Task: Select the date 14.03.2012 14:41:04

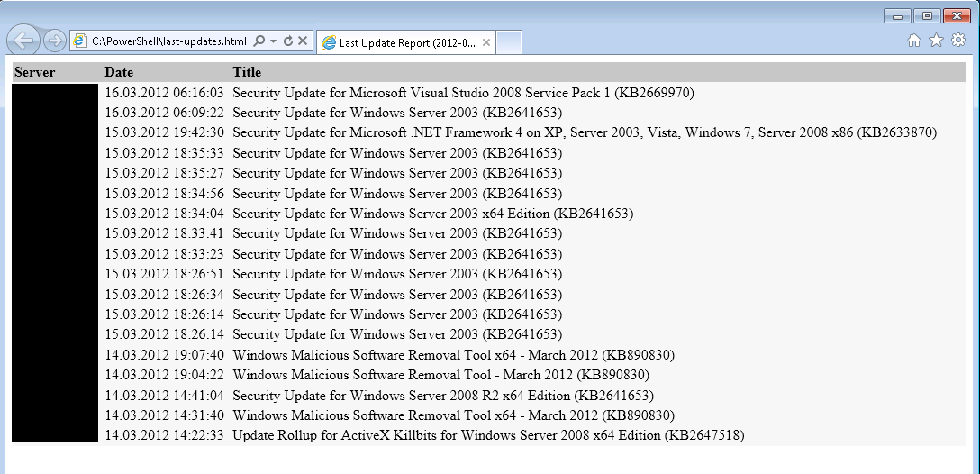Action: coord(164,396)
